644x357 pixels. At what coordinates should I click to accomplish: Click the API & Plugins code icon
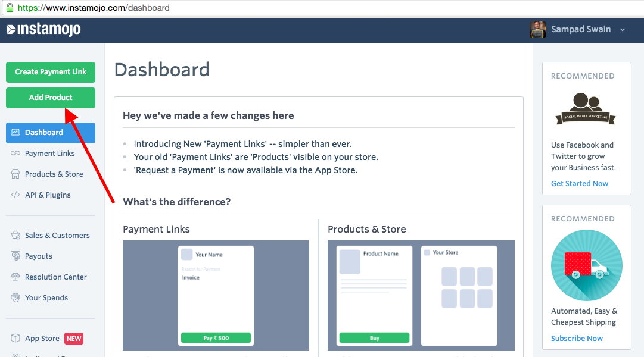(15, 195)
